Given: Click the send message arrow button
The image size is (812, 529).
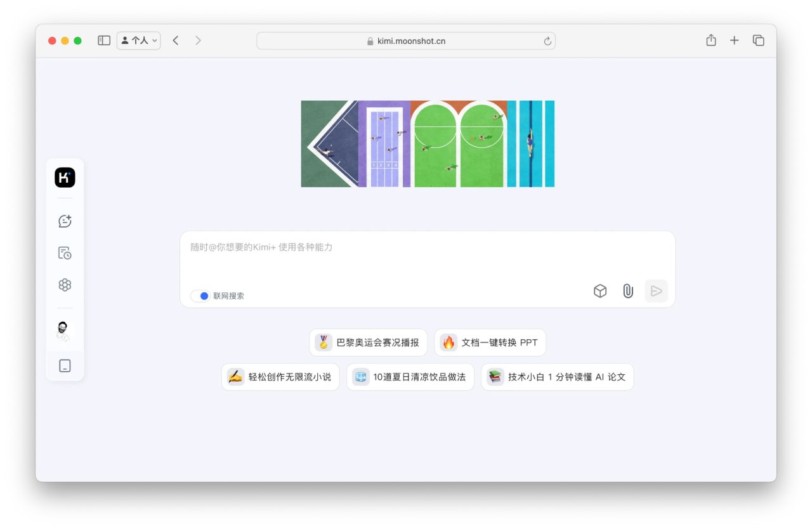Looking at the screenshot, I should pyautogui.click(x=657, y=291).
